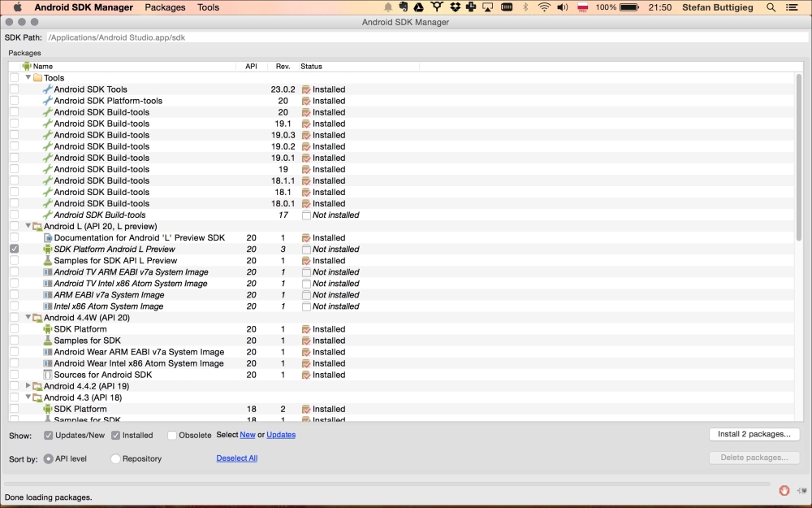Click the Tools folder icon
Screen dimensions: 812x508
(x=37, y=78)
